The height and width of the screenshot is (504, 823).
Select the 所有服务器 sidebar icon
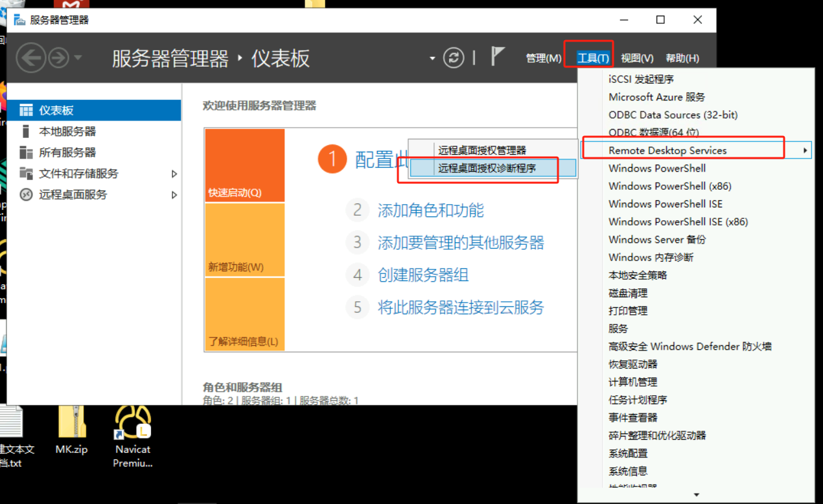click(x=26, y=152)
